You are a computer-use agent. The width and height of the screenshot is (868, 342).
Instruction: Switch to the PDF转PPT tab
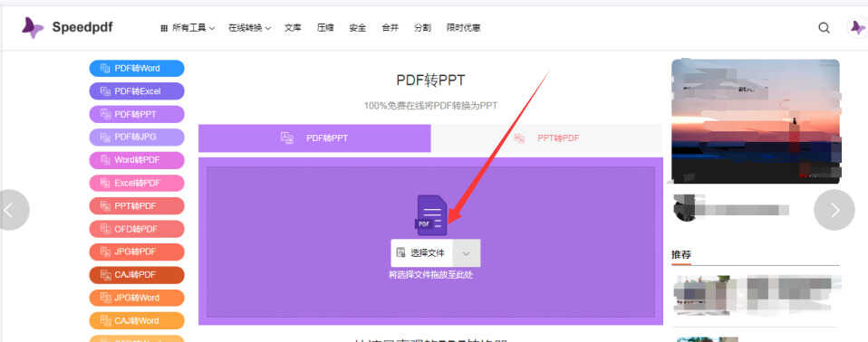click(x=314, y=138)
